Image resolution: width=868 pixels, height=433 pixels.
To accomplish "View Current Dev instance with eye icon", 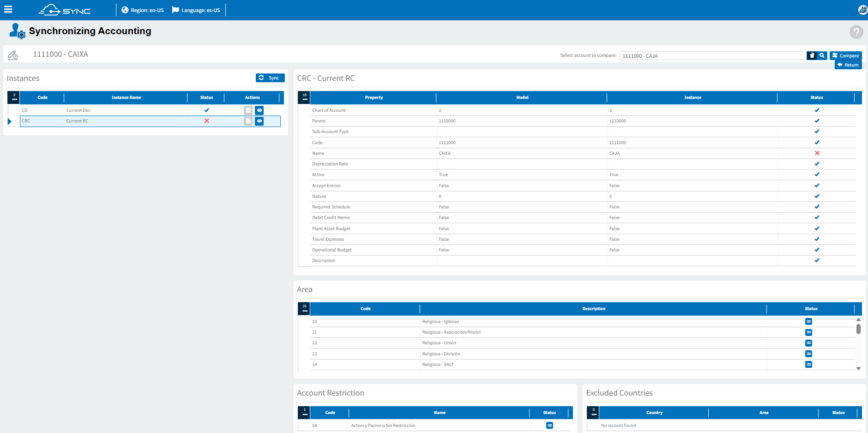I will pyautogui.click(x=259, y=110).
